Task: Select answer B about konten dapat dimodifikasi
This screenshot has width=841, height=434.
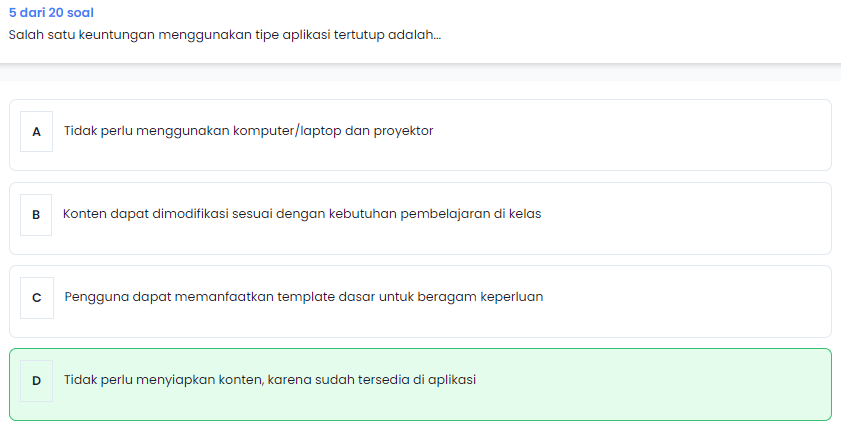Action: [420, 218]
